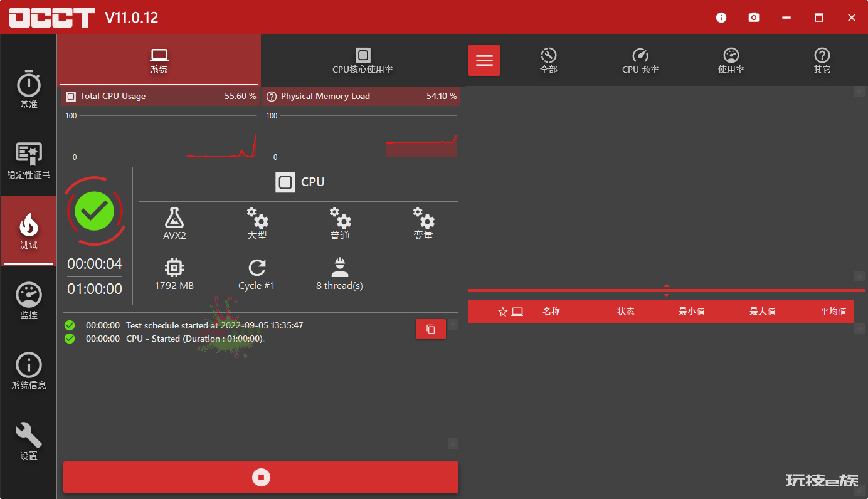Click the 变量 load type gear icon
The image size is (868, 499).
[x=423, y=218]
